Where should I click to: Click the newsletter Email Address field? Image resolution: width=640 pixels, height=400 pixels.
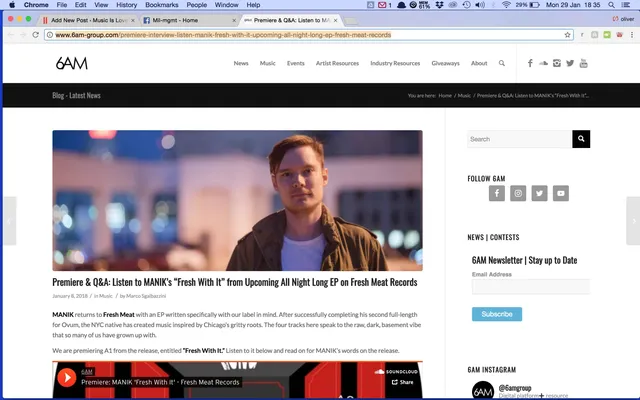[x=531, y=287]
